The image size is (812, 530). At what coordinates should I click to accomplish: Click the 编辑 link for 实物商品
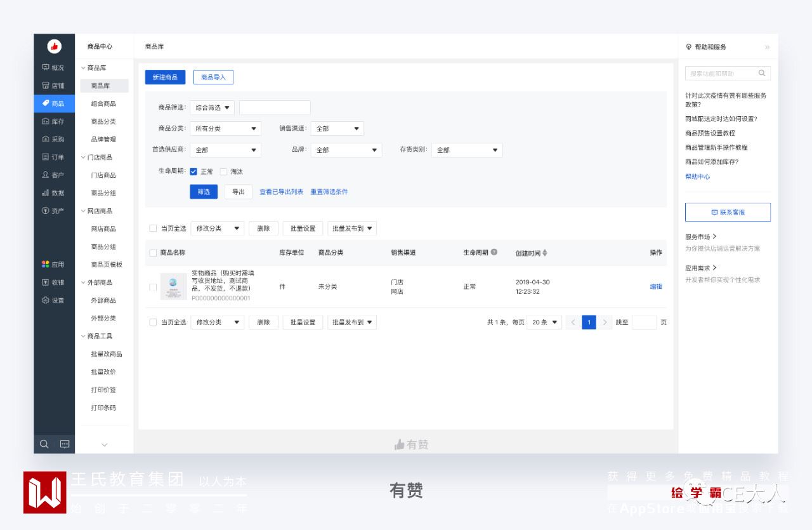[x=656, y=287]
